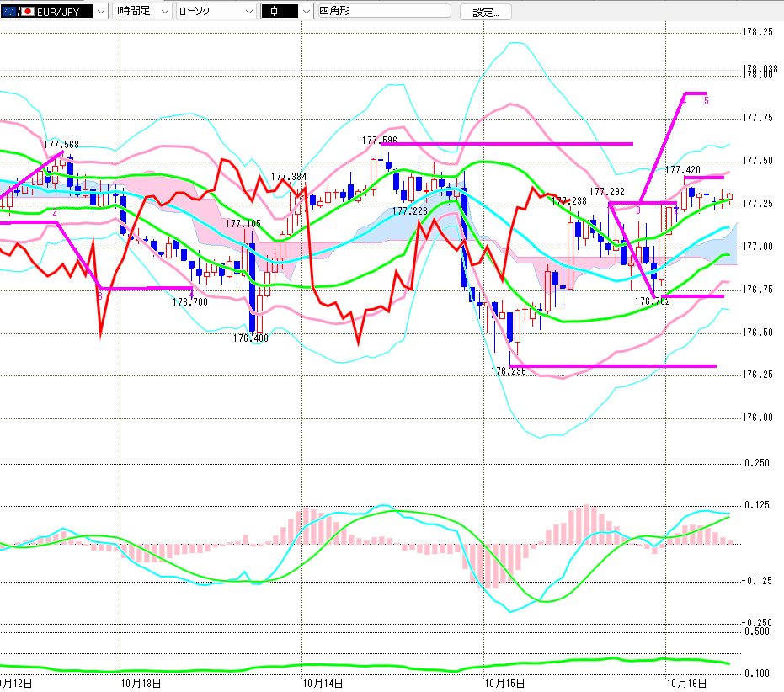This screenshot has height=692, width=784.
Task: Click the 176.75 price axis value
Action: (758, 290)
